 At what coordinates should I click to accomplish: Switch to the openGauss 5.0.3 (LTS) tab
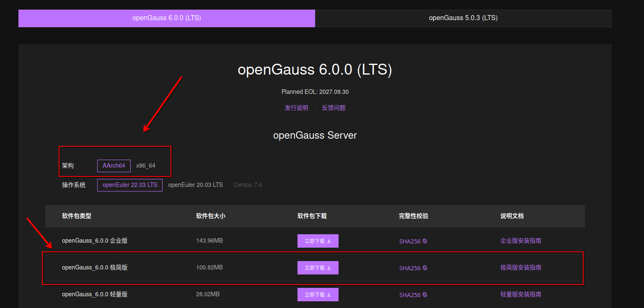tap(463, 18)
